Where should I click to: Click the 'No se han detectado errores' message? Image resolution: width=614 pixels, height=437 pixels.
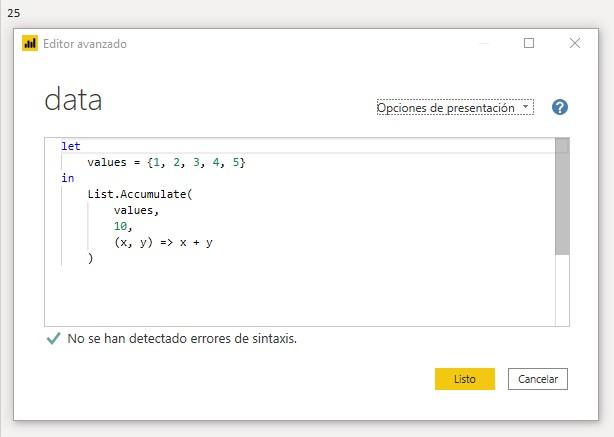(182, 339)
